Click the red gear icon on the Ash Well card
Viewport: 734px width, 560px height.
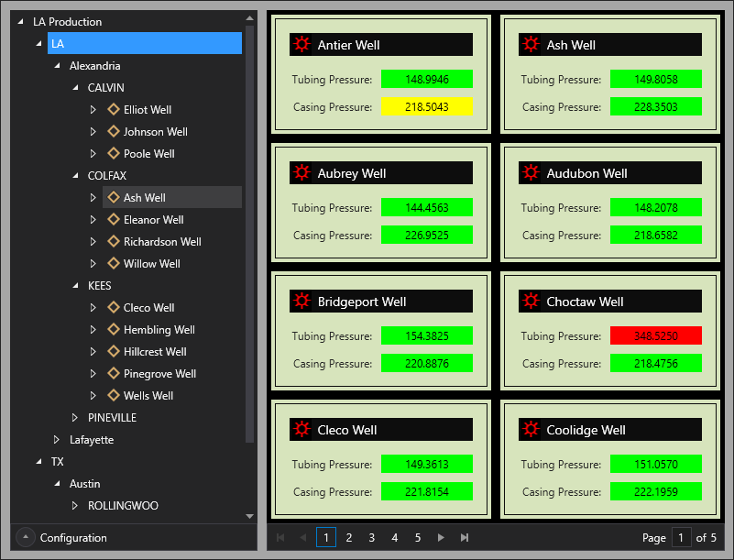pos(531,45)
